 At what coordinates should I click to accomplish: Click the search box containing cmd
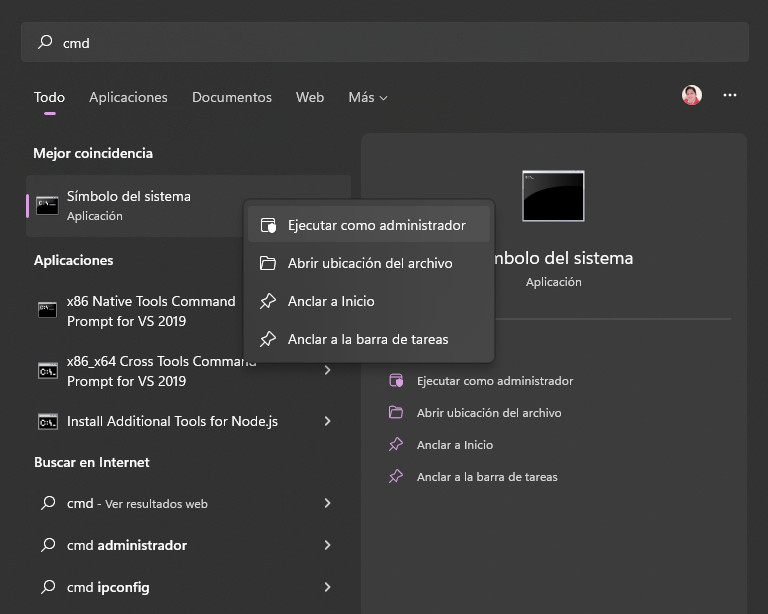(x=384, y=43)
